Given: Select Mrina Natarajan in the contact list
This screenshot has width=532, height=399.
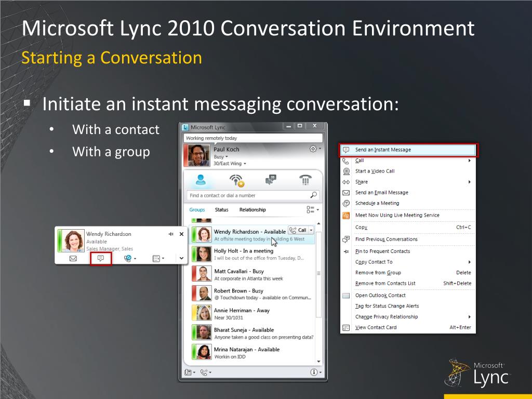Looking at the screenshot, I should [x=253, y=353].
